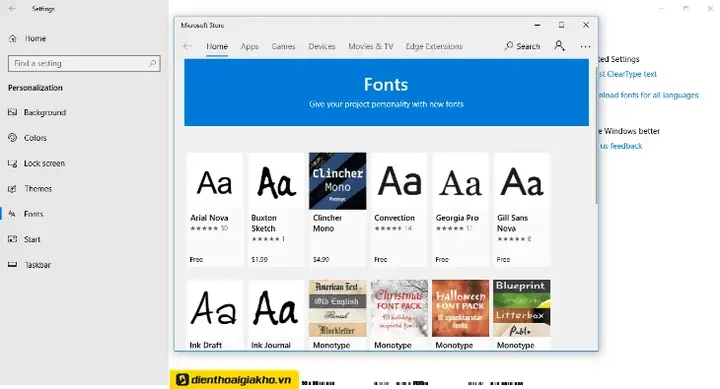Click the Background picture icon in Settings
Image resolution: width=720 pixels, height=389 pixels.
click(x=13, y=112)
